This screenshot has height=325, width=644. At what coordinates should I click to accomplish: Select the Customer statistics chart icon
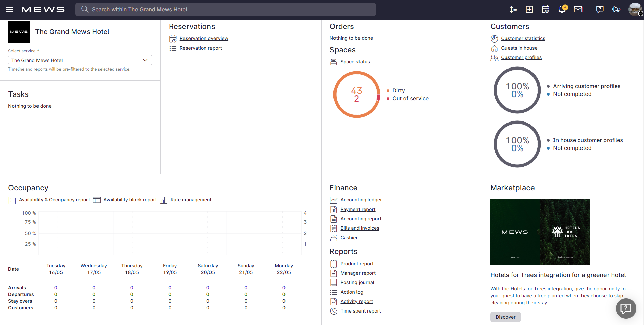(494, 38)
